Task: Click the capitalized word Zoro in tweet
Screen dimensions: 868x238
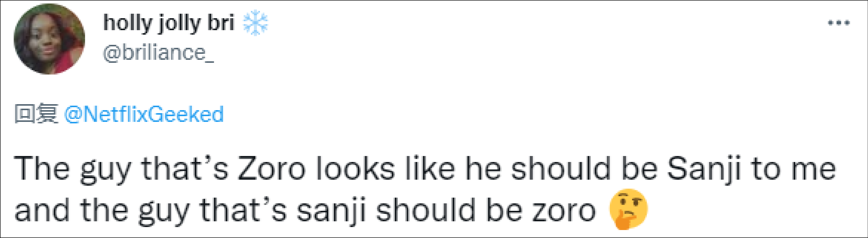Action: (271, 168)
